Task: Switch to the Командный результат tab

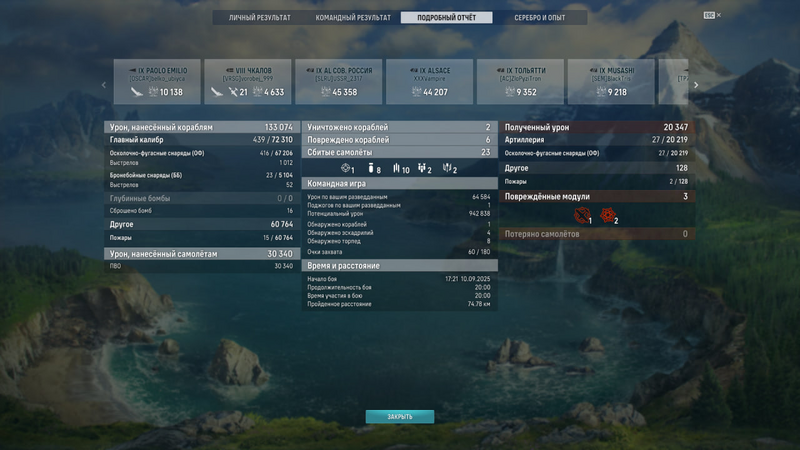Action: pos(353,18)
